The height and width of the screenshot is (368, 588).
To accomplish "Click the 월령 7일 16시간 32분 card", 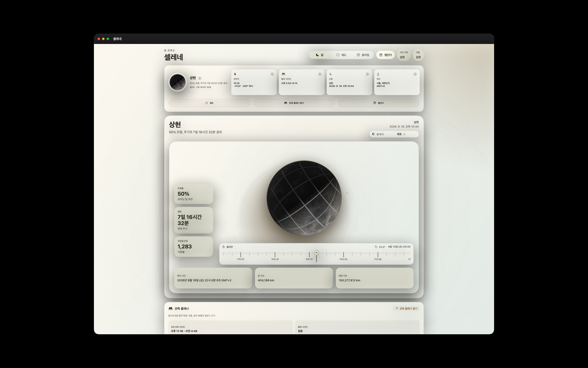I will click(x=194, y=220).
